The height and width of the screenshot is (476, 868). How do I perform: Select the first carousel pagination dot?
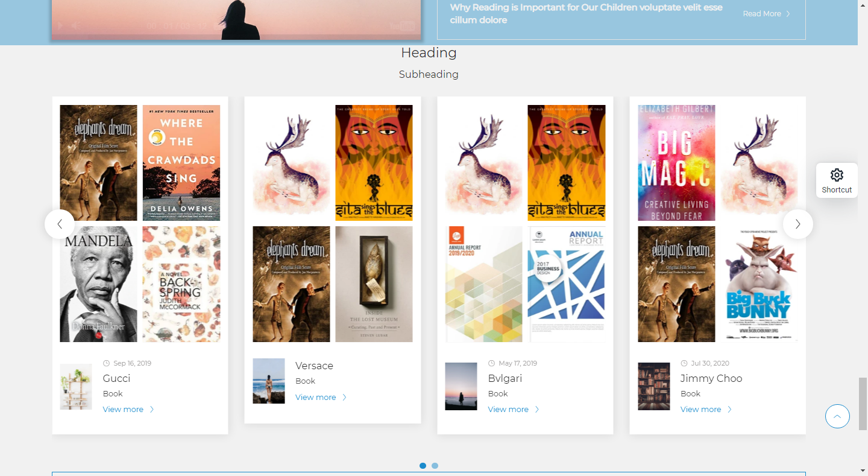[423, 466]
